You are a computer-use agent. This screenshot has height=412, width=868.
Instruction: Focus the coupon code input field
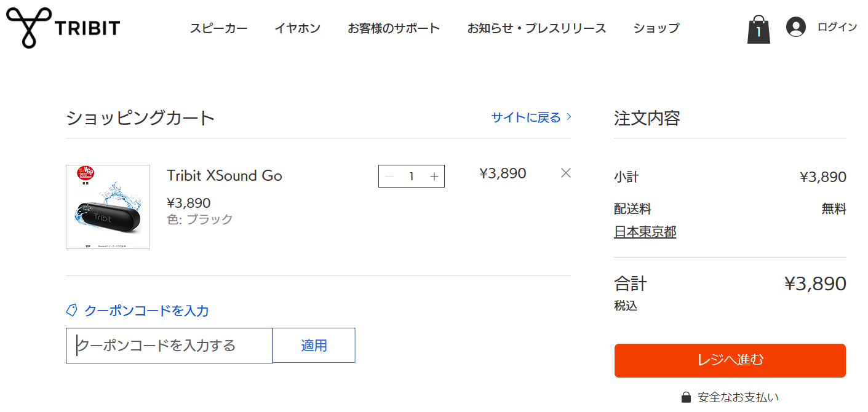[x=169, y=346]
